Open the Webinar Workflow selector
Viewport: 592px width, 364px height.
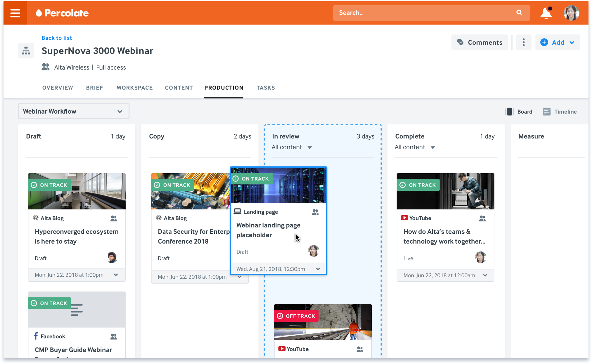pyautogui.click(x=73, y=111)
